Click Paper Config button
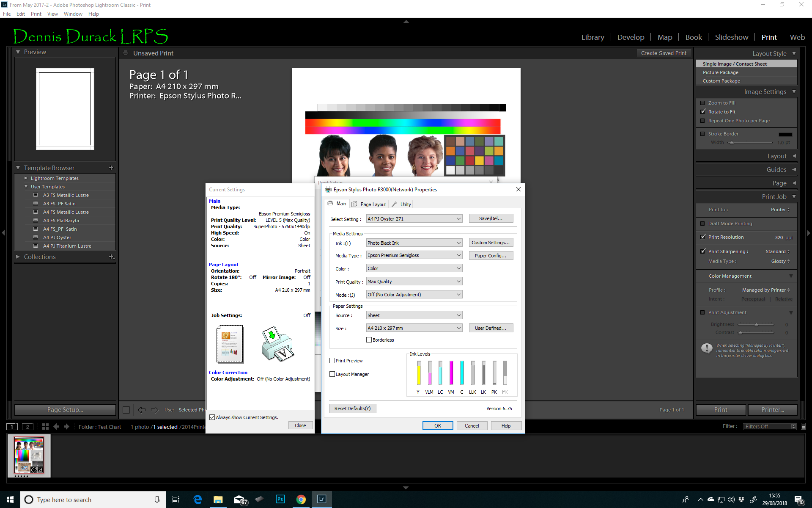 click(491, 256)
